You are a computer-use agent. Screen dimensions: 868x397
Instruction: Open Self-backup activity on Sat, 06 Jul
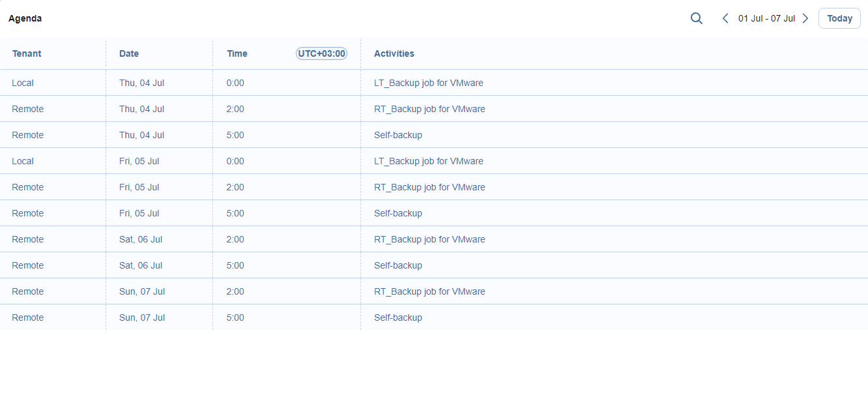point(398,265)
